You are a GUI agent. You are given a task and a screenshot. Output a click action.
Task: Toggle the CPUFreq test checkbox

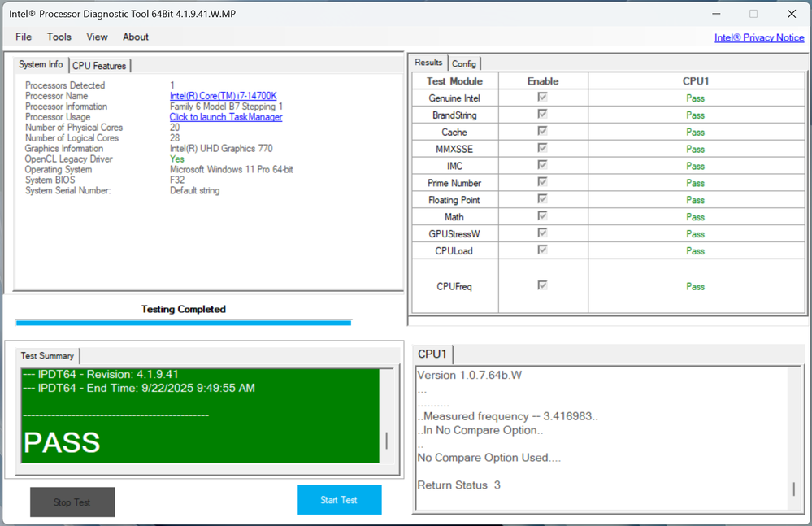(x=542, y=285)
